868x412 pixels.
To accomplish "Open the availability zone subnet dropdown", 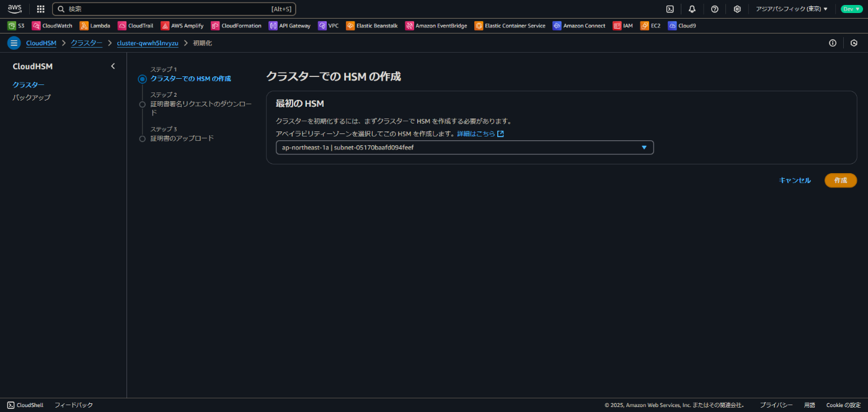I will click(464, 148).
